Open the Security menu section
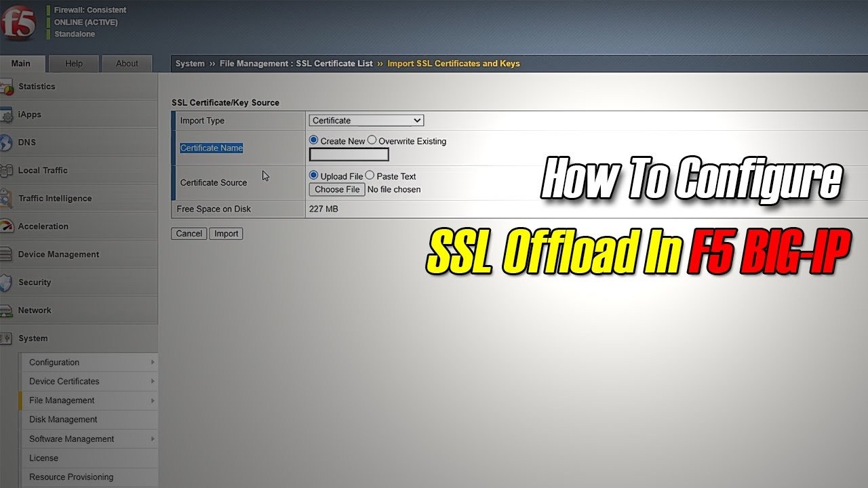Viewport: 868px width, 488px height. coord(79,282)
